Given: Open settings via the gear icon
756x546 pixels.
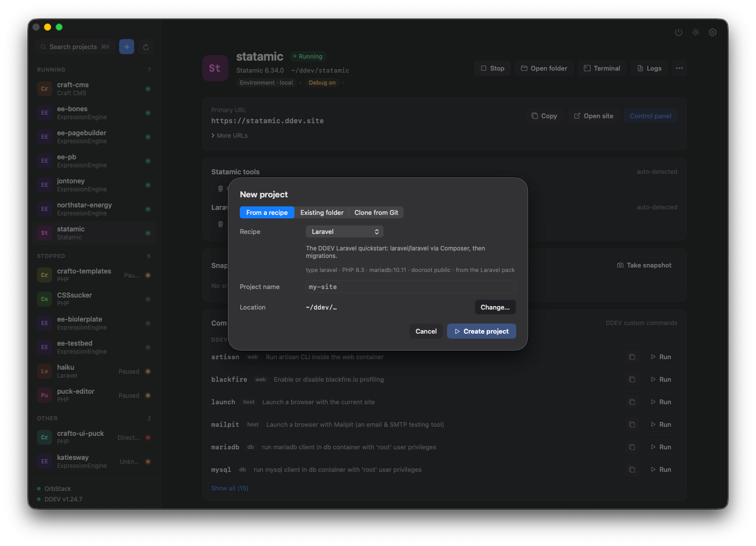Looking at the screenshot, I should [x=712, y=32].
